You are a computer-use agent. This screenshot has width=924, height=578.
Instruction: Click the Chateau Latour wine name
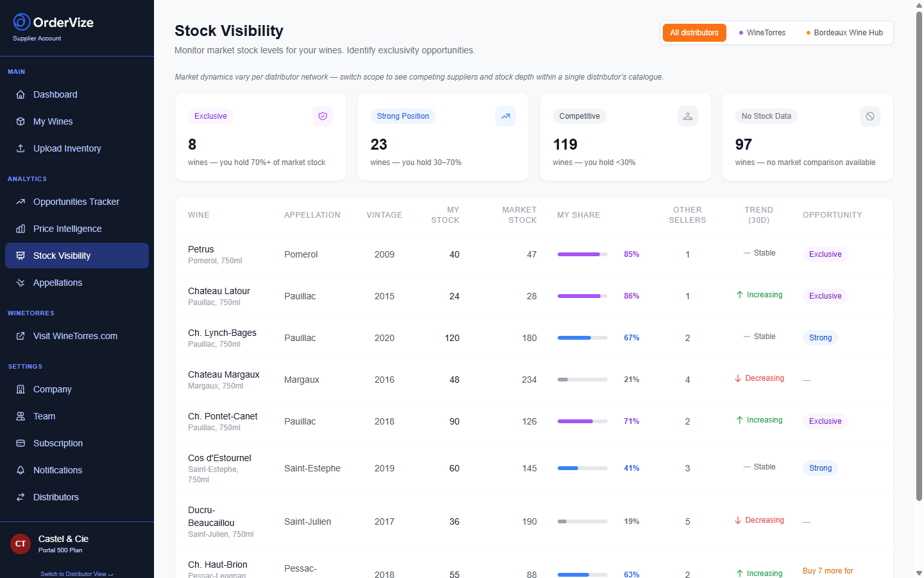(219, 291)
